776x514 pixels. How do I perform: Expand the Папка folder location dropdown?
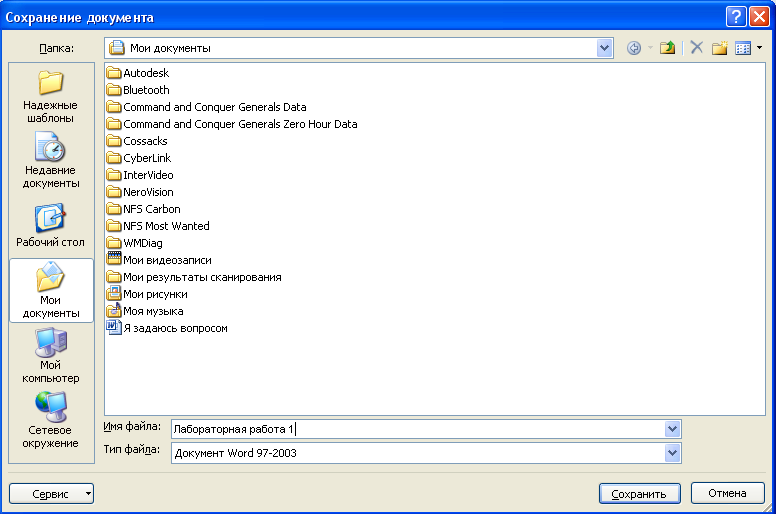click(x=604, y=48)
